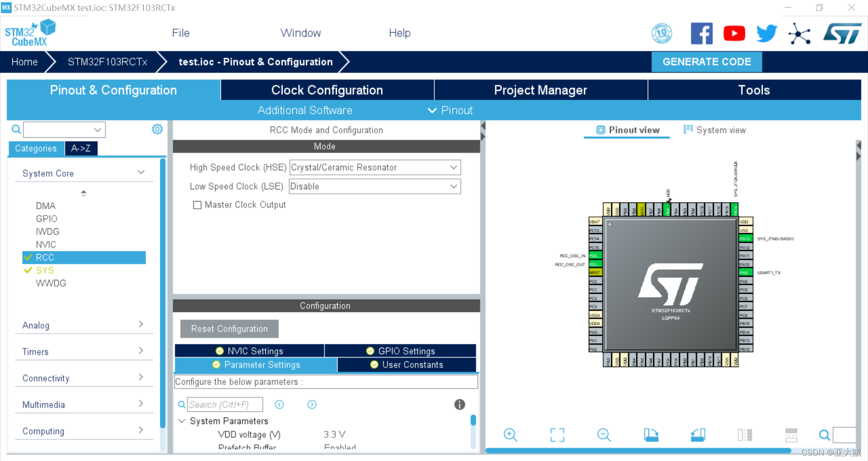Open the File menu
The width and height of the screenshot is (868, 461).
[181, 33]
